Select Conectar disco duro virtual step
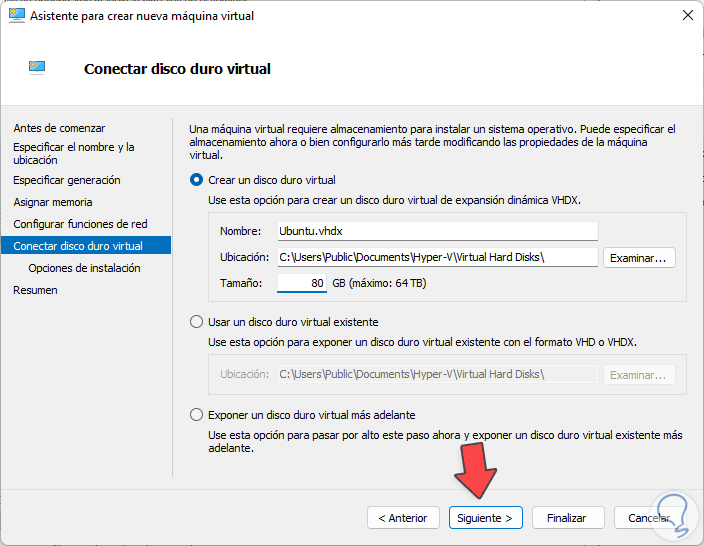704x546 pixels. [78, 246]
